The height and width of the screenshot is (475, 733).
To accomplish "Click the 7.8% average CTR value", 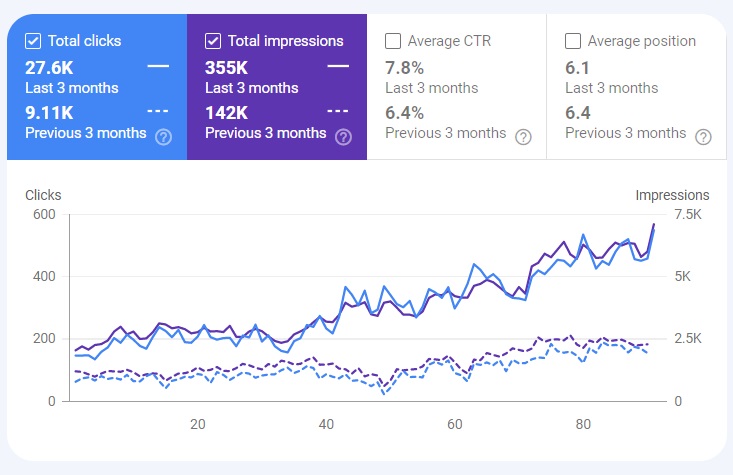I will 404,68.
